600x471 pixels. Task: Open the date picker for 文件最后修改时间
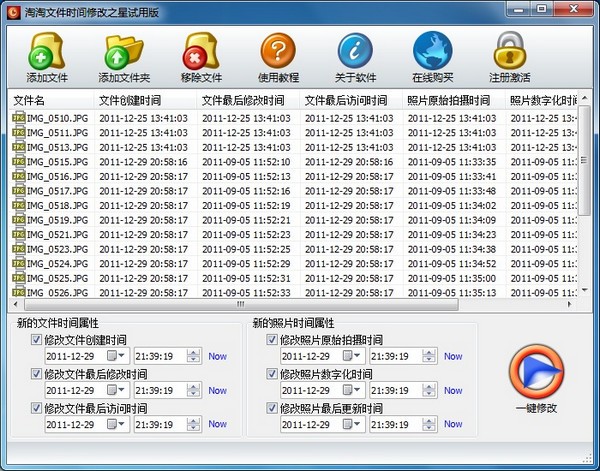pyautogui.click(x=116, y=390)
